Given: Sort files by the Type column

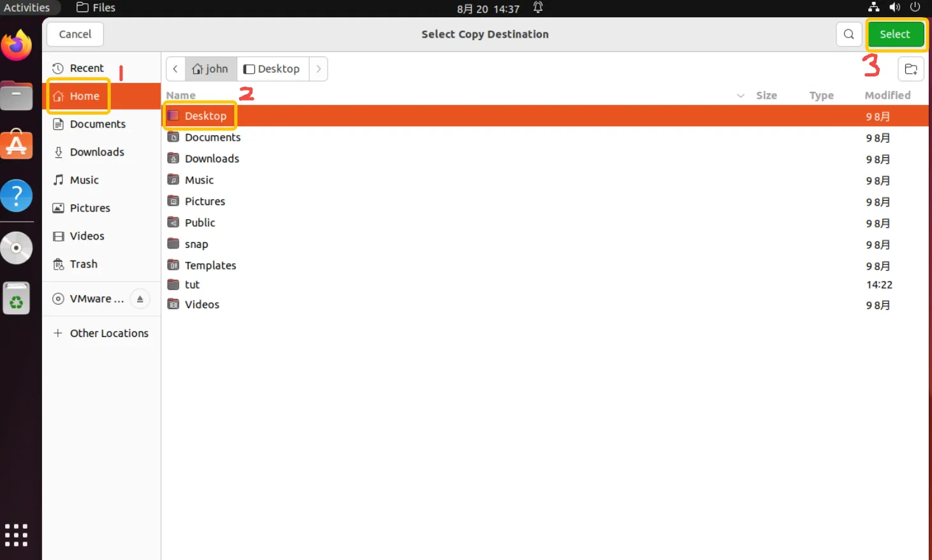Looking at the screenshot, I should [821, 96].
